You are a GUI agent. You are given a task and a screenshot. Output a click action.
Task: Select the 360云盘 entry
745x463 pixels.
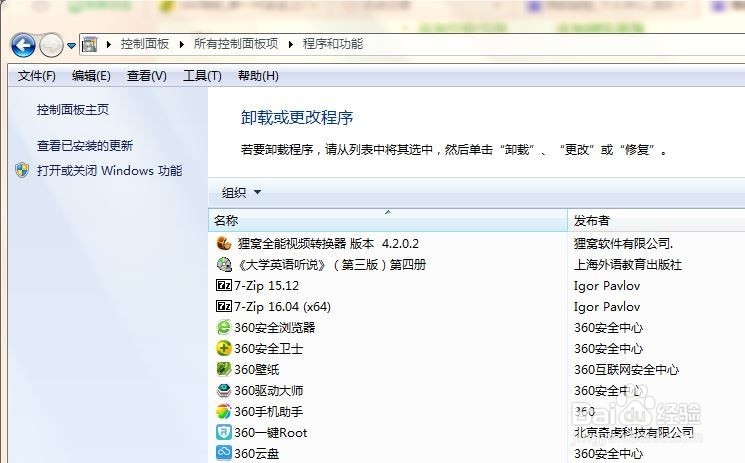tap(257, 453)
